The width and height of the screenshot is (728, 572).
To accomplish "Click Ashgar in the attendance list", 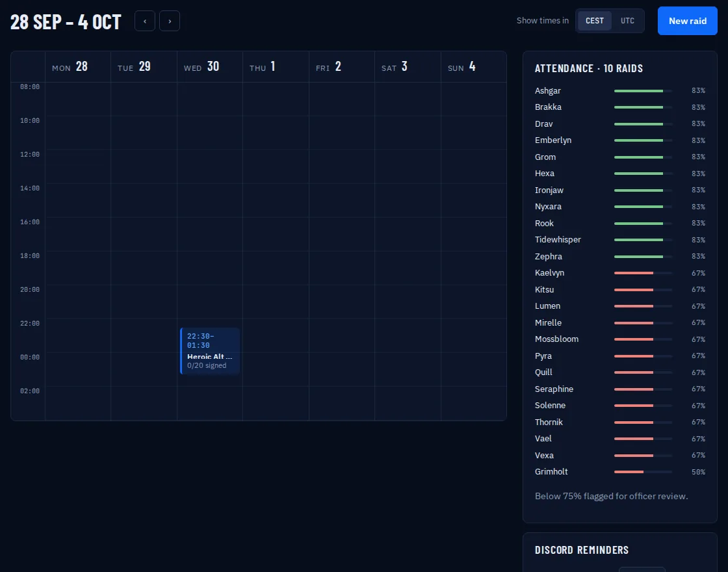I will [x=547, y=90].
